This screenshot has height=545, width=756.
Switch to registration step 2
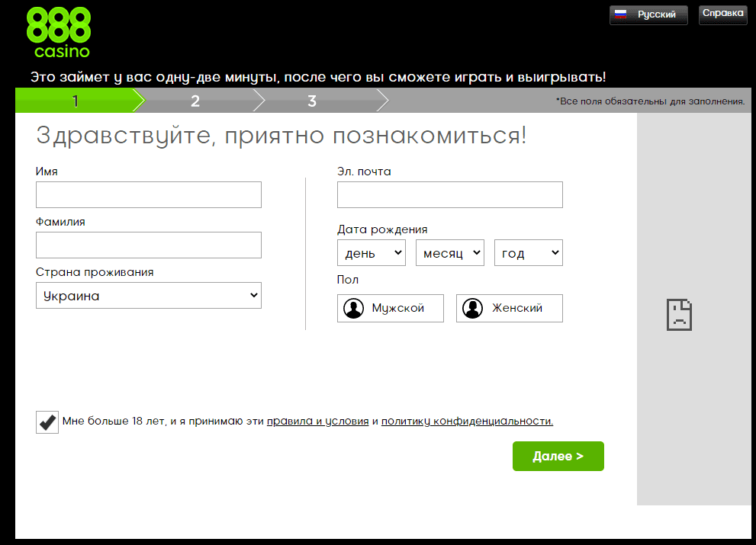pyautogui.click(x=195, y=100)
